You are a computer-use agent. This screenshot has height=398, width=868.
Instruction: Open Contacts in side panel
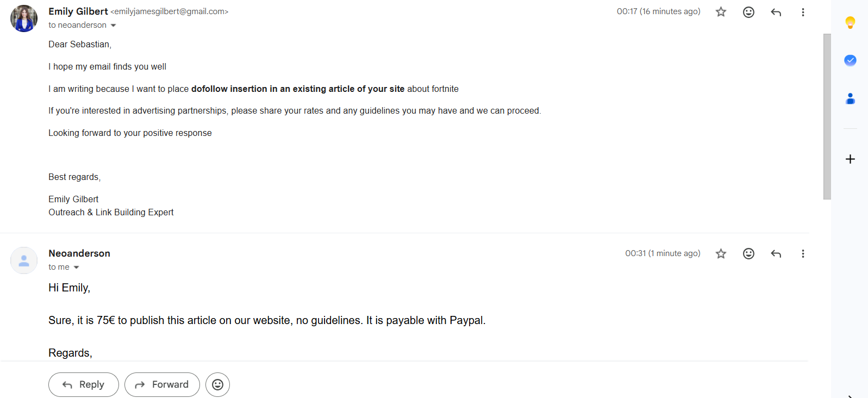click(850, 98)
